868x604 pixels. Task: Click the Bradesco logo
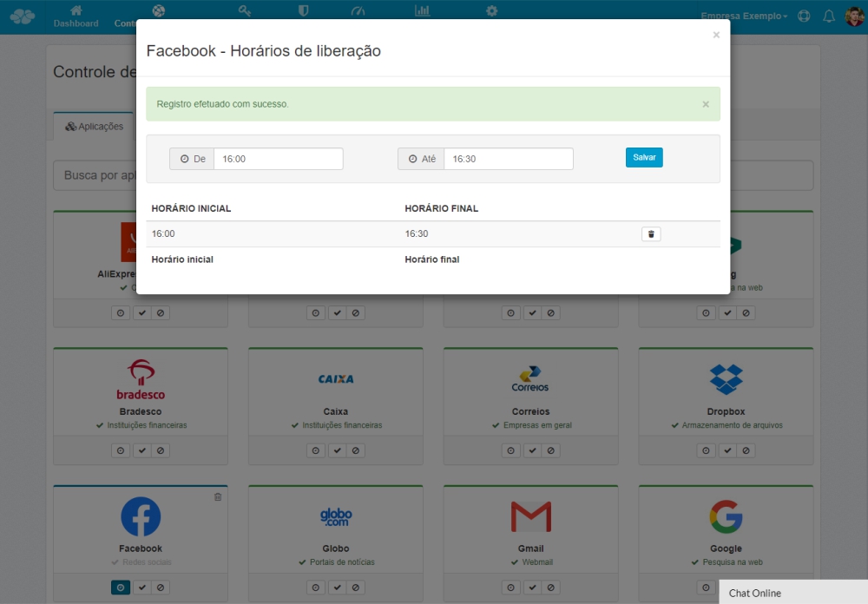point(141,379)
